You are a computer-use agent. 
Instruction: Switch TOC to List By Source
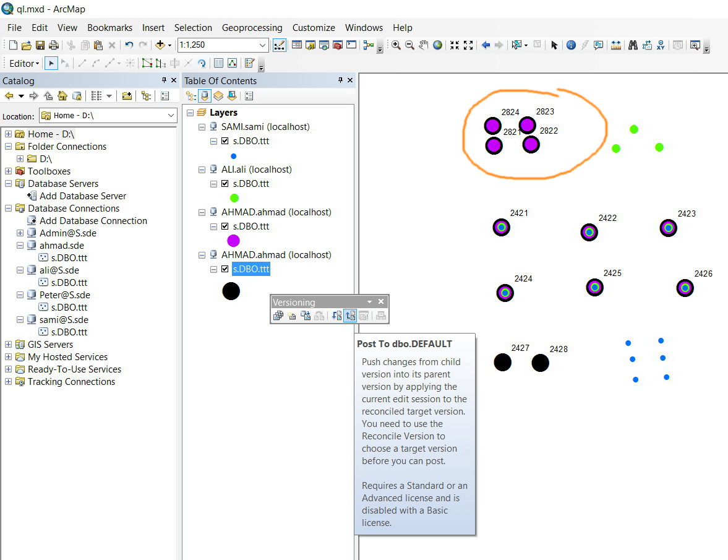204,96
